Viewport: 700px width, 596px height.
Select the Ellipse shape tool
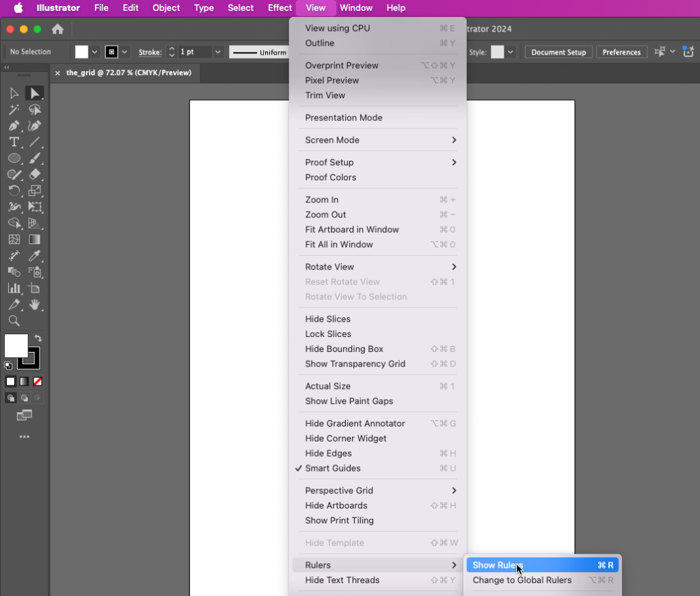[14, 158]
